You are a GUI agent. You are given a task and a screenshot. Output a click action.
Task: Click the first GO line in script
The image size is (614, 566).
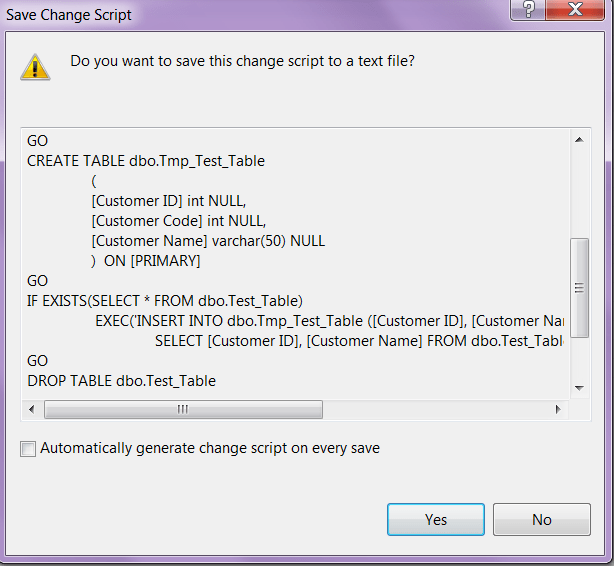click(x=38, y=141)
